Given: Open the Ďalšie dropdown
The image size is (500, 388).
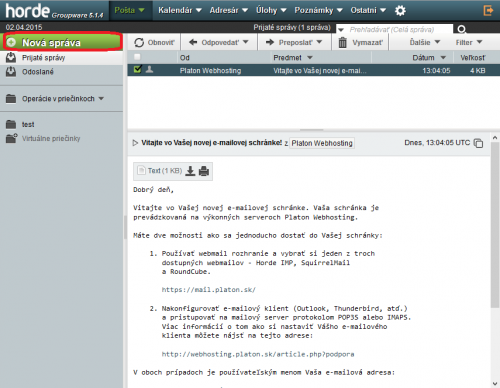Looking at the screenshot, I should pyautogui.click(x=425, y=42).
